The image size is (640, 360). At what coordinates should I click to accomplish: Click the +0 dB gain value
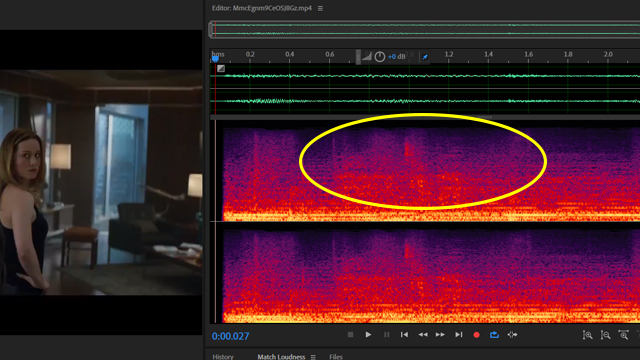[397, 57]
